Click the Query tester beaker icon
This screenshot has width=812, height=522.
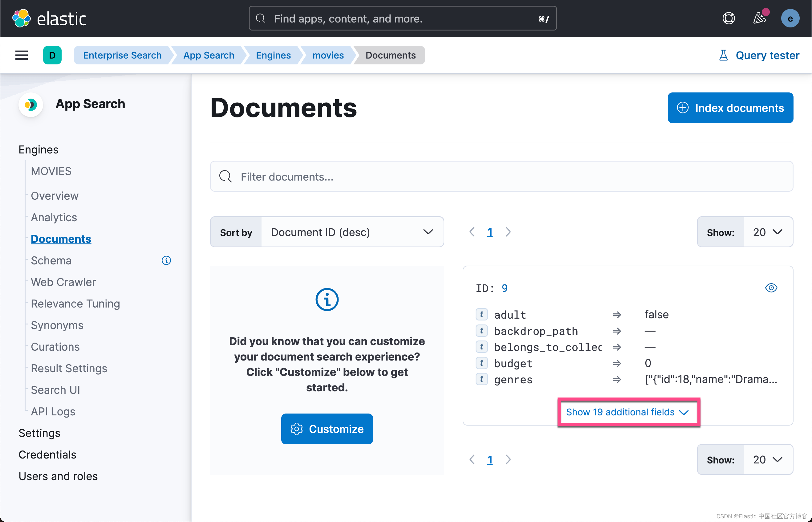[723, 55]
